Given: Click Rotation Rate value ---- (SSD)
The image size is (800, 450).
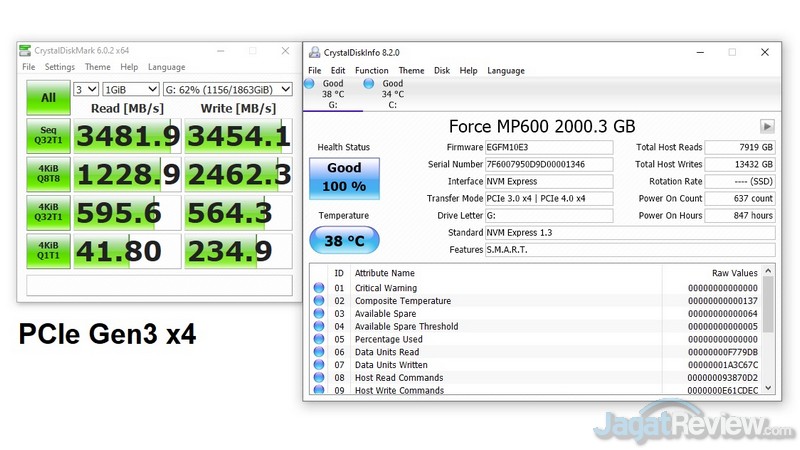Looking at the screenshot, I should [740, 181].
